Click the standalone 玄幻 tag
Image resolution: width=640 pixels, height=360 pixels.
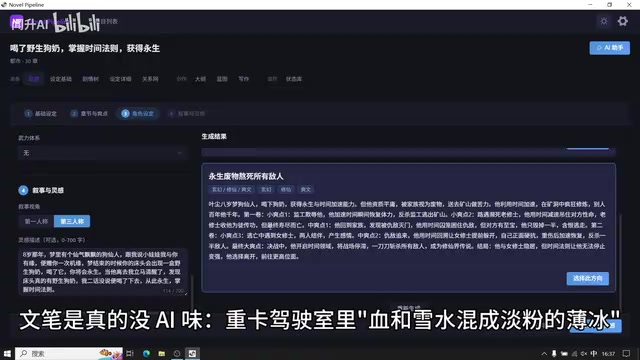pos(266,189)
